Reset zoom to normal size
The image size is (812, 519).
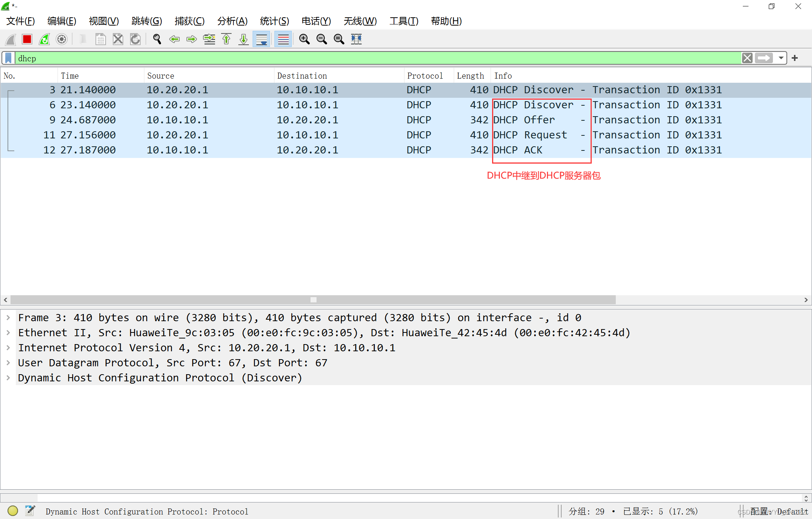point(339,39)
